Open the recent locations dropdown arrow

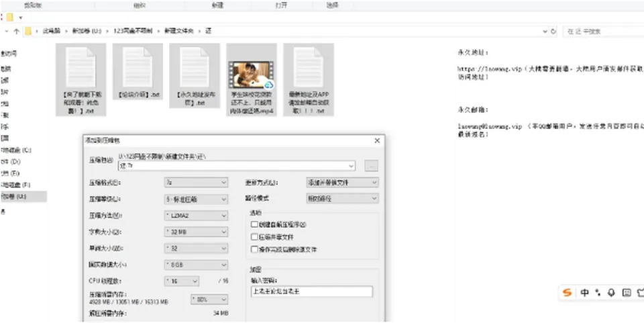click(x=6, y=32)
